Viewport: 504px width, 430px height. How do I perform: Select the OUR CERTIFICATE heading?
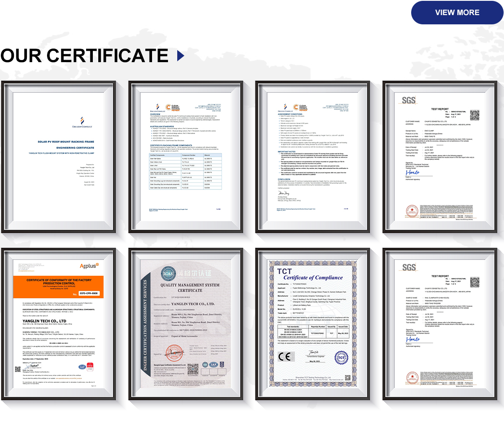click(x=84, y=56)
